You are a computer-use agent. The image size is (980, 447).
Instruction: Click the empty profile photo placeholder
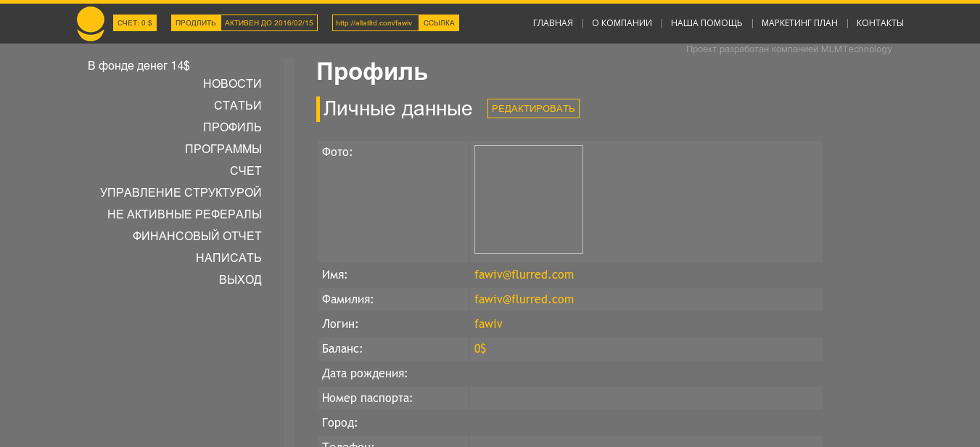(529, 200)
